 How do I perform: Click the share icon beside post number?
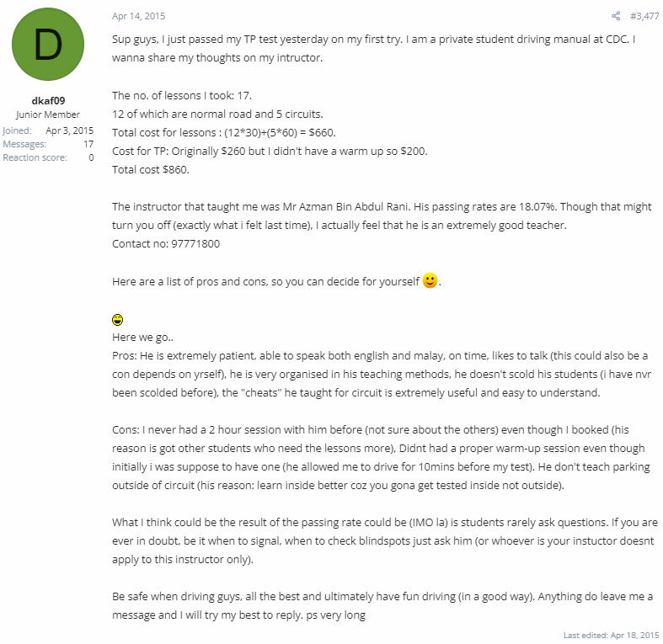coord(616,16)
